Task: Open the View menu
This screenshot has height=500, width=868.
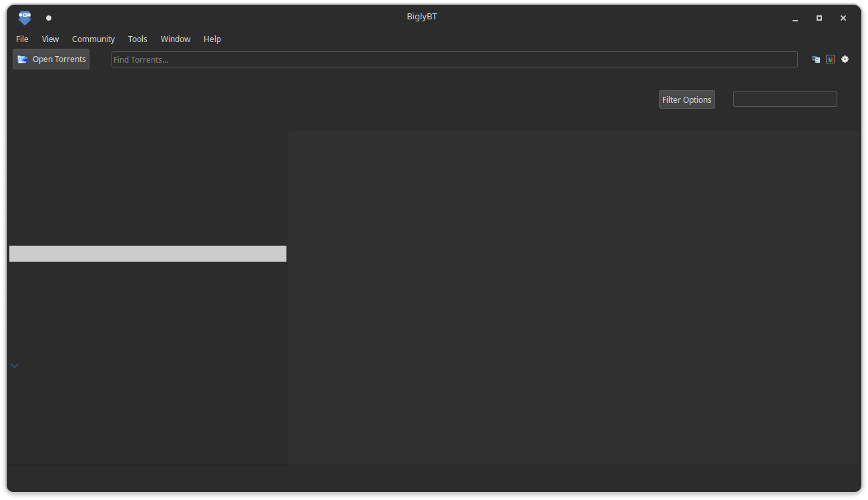Action: pos(50,39)
